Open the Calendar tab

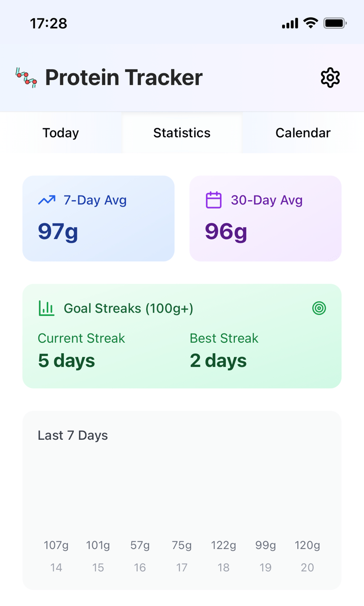[303, 133]
